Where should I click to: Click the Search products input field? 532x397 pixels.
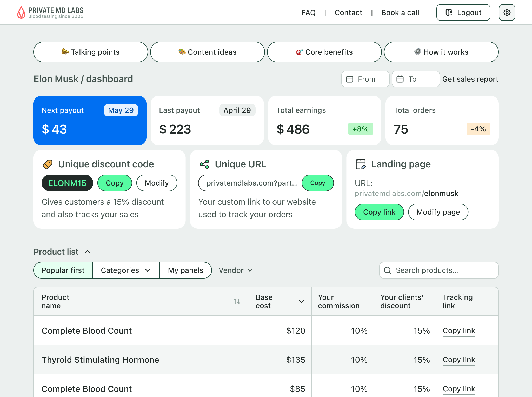pos(442,270)
